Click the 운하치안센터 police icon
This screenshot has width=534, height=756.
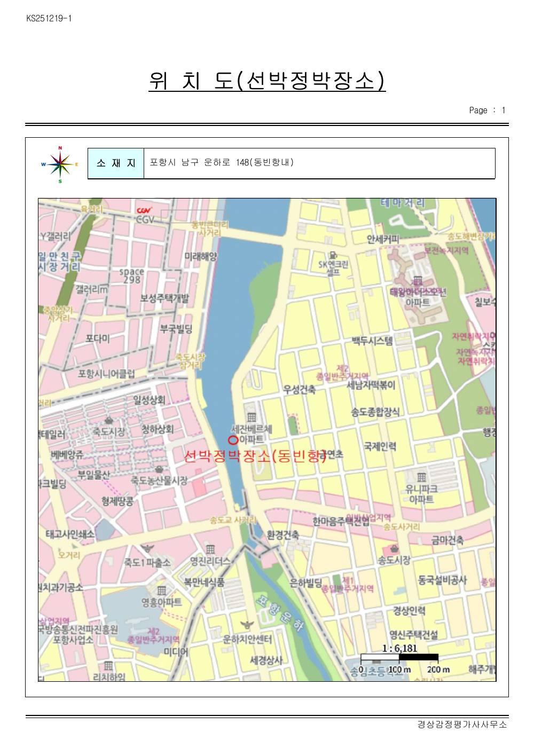[247, 626]
